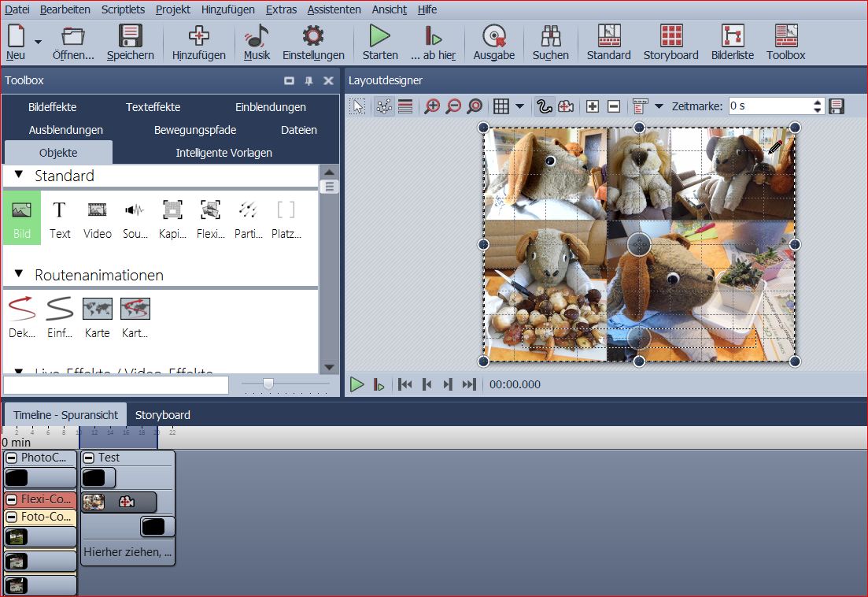This screenshot has height=597, width=868.
Task: Collapse the Test chapter in timeline
Action: pos(89,458)
